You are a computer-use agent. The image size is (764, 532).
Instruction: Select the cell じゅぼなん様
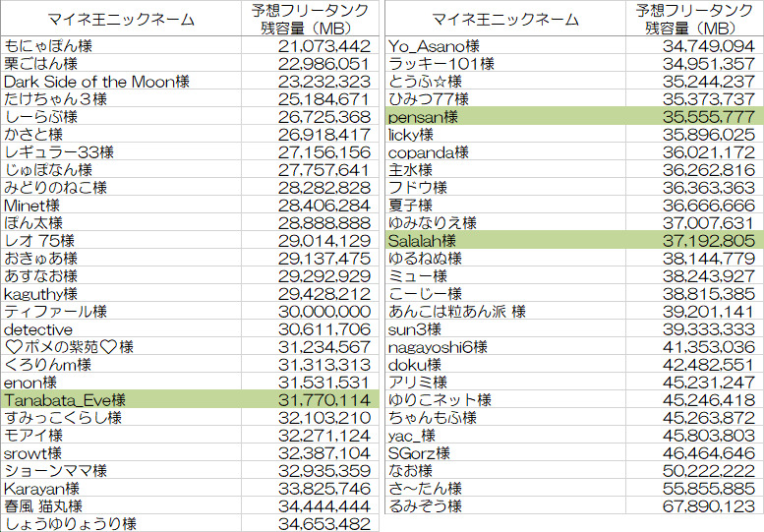(x=121, y=169)
